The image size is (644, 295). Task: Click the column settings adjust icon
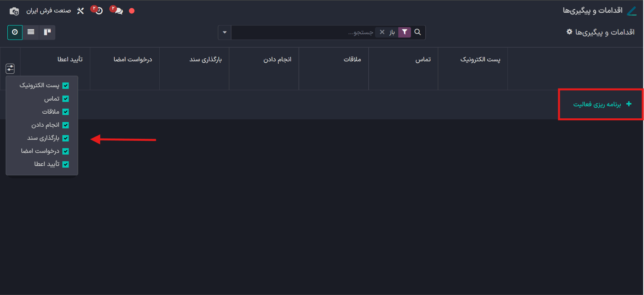click(10, 69)
